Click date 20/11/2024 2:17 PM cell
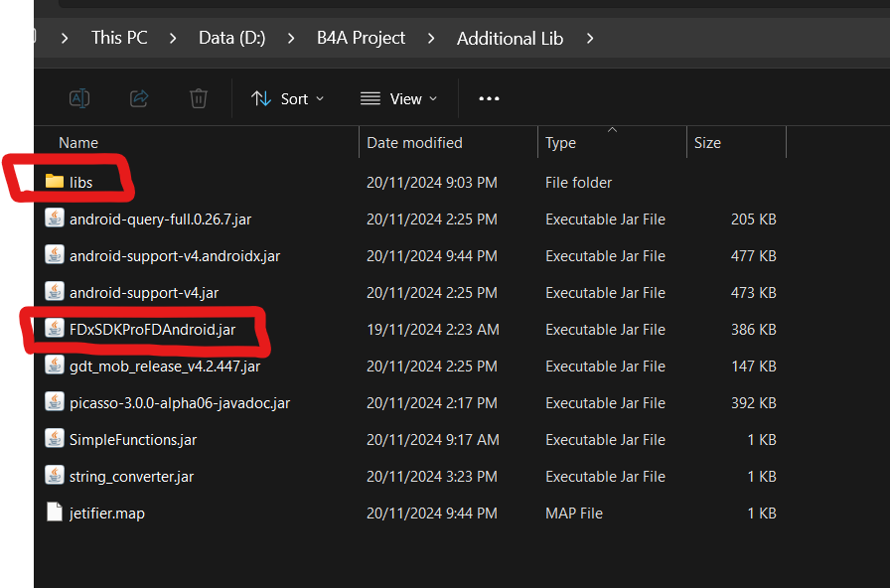 point(432,403)
